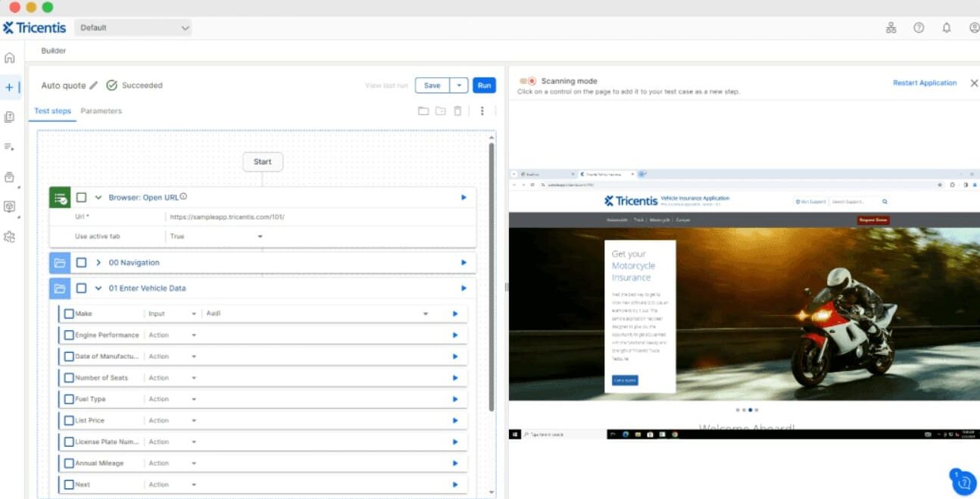Image resolution: width=980 pixels, height=499 pixels.
Task: Run the Make step play arrow
Action: pyautogui.click(x=455, y=313)
